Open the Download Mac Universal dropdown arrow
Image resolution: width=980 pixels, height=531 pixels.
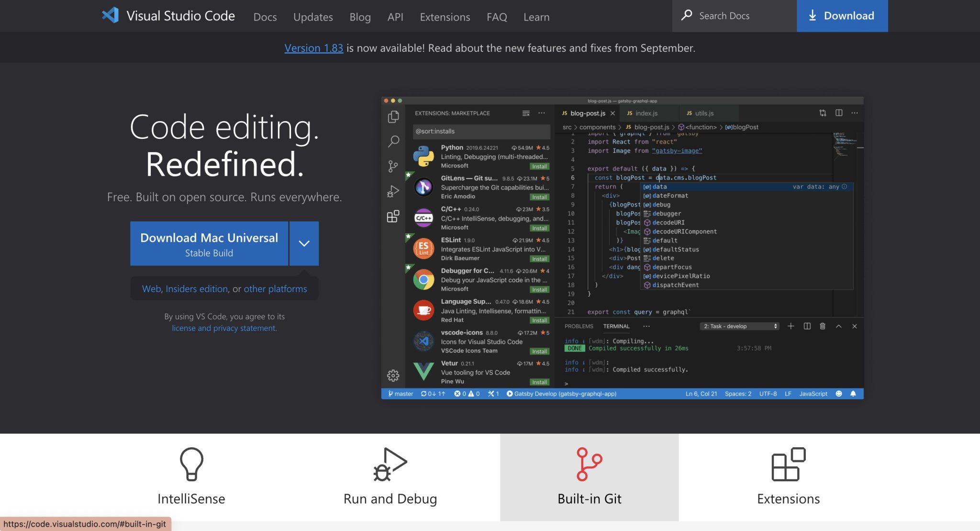coord(304,243)
